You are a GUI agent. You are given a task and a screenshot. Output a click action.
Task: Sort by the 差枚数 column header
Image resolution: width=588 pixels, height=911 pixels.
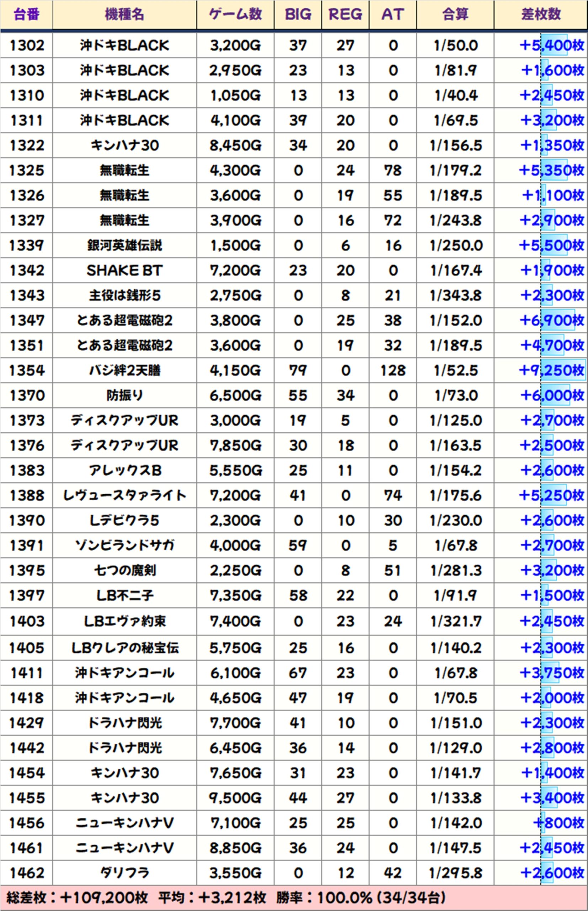[x=541, y=15]
